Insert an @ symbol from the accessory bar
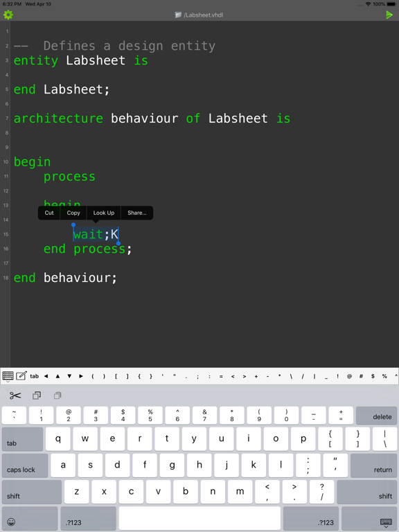399x532 pixels. [349, 376]
